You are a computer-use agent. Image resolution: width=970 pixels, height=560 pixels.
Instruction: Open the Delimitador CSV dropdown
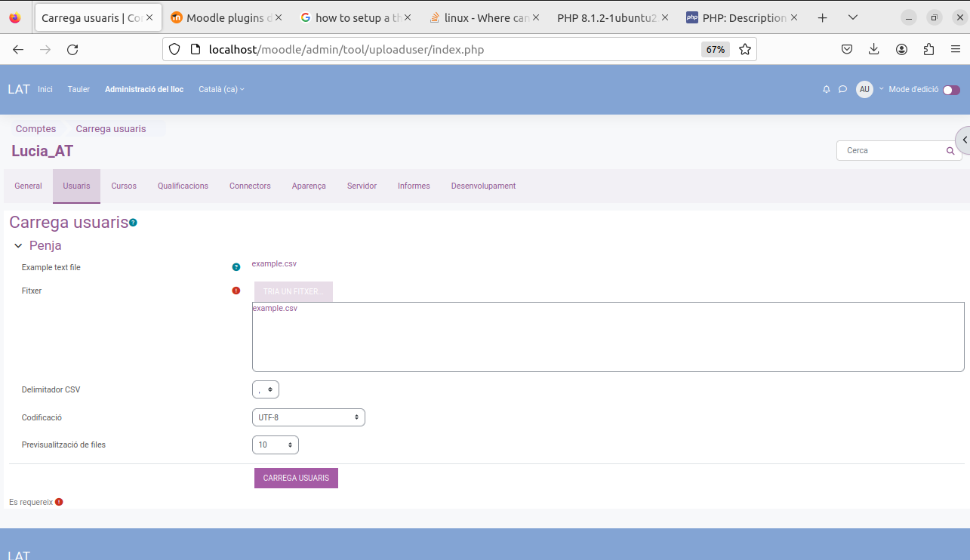(x=266, y=389)
